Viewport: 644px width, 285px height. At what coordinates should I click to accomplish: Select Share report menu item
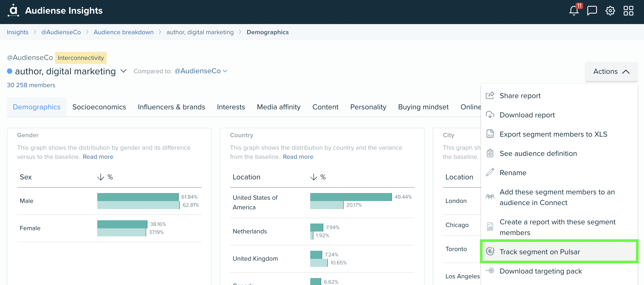click(559, 96)
